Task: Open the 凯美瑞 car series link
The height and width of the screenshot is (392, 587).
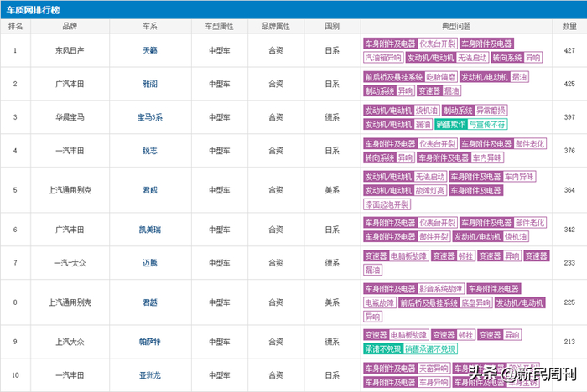Action: point(150,230)
